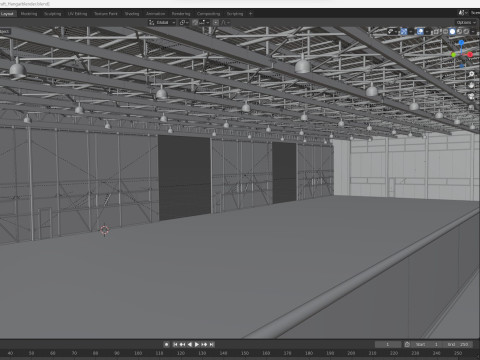Click the negative Z axis gizmo dot

[x=462, y=66]
